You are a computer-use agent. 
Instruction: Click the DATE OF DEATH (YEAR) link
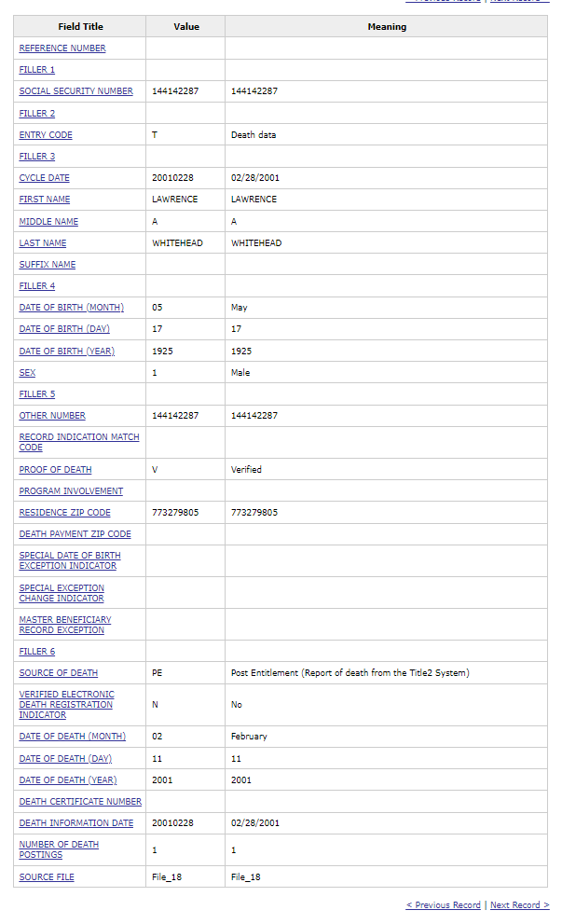point(68,780)
